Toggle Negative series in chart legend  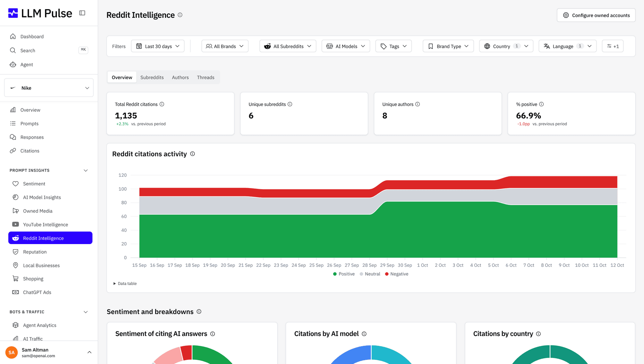tap(397, 274)
